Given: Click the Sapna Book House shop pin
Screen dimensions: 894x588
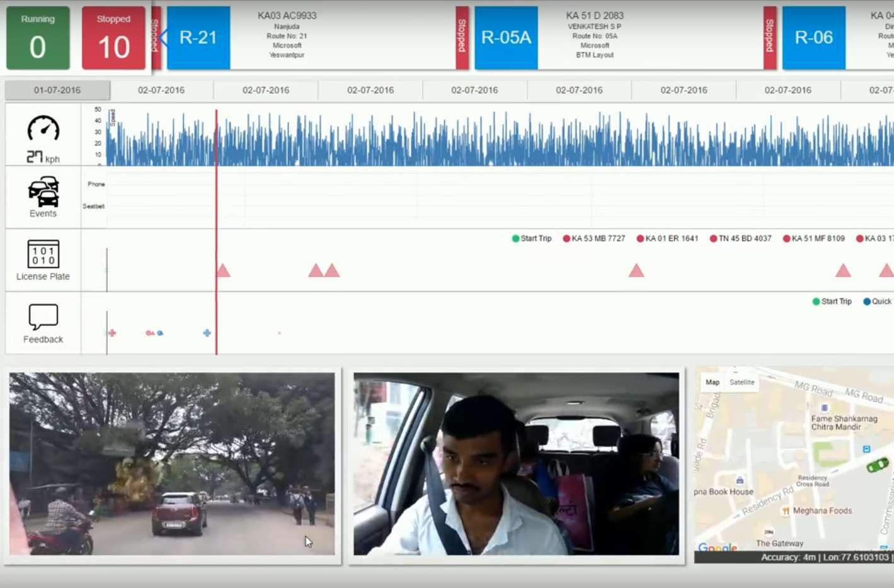Looking at the screenshot, I should point(740,480).
